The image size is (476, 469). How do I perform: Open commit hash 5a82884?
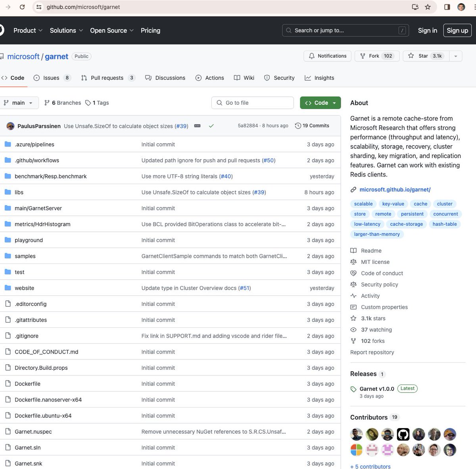248,126
